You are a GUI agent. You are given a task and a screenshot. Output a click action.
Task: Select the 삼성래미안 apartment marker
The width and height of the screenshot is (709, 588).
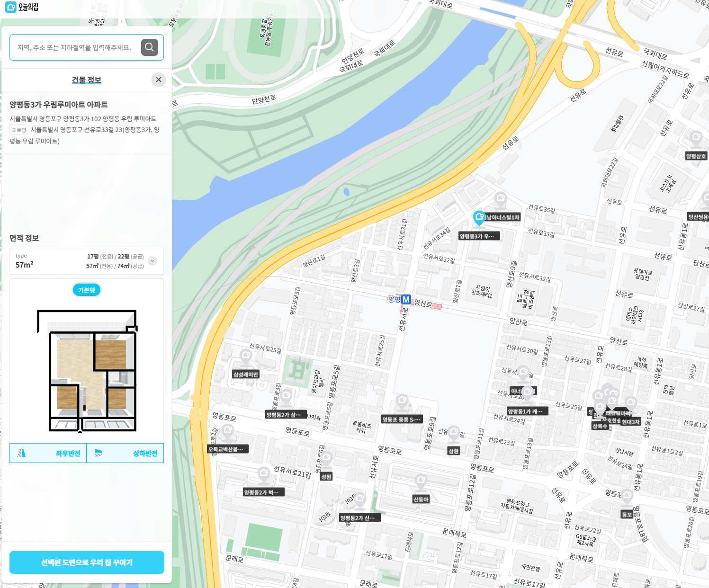[245, 356]
